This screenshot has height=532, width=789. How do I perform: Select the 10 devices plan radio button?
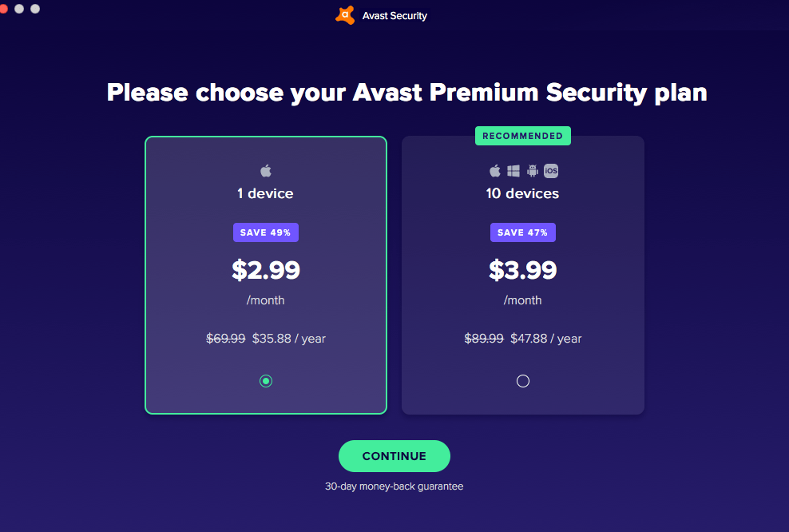(522, 381)
